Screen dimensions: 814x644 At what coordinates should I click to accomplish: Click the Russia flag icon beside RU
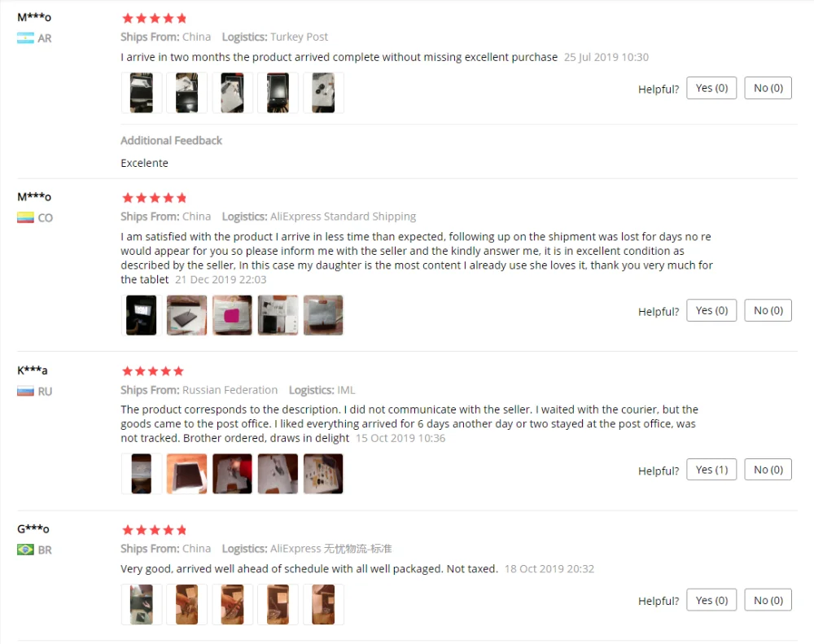(25, 391)
